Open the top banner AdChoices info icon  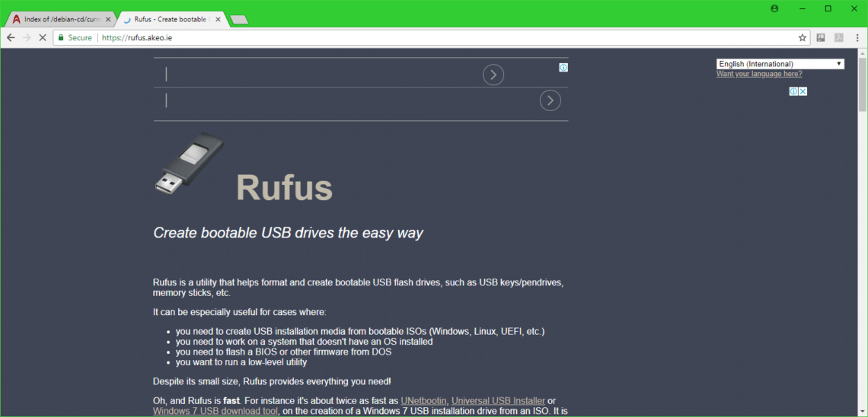pos(563,68)
